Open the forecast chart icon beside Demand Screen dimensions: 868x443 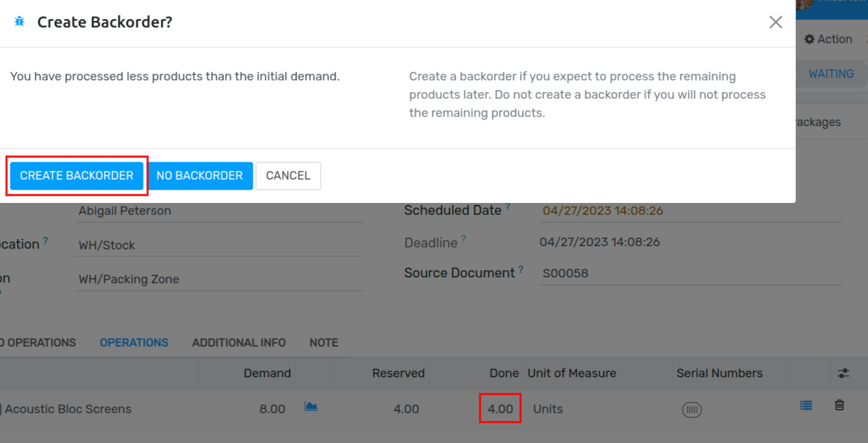click(x=311, y=406)
